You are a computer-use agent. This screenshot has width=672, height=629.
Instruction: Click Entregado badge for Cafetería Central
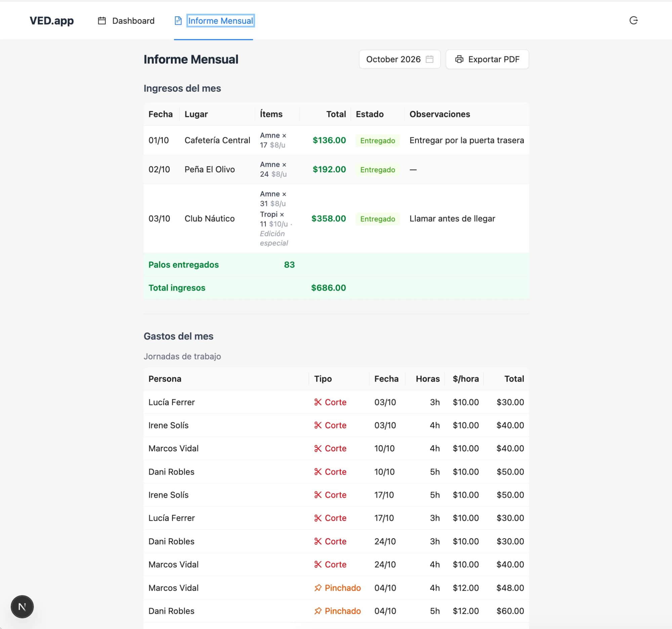(378, 140)
